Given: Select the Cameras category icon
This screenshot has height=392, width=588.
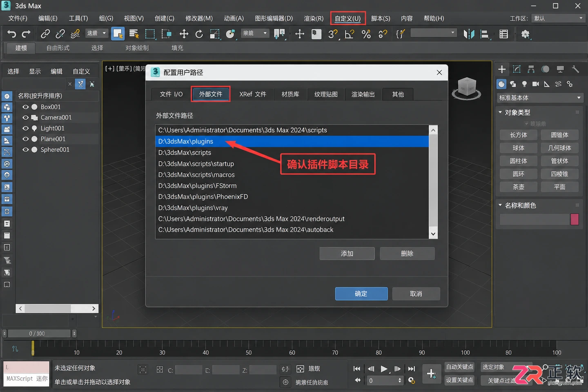Looking at the screenshot, I should point(535,84).
